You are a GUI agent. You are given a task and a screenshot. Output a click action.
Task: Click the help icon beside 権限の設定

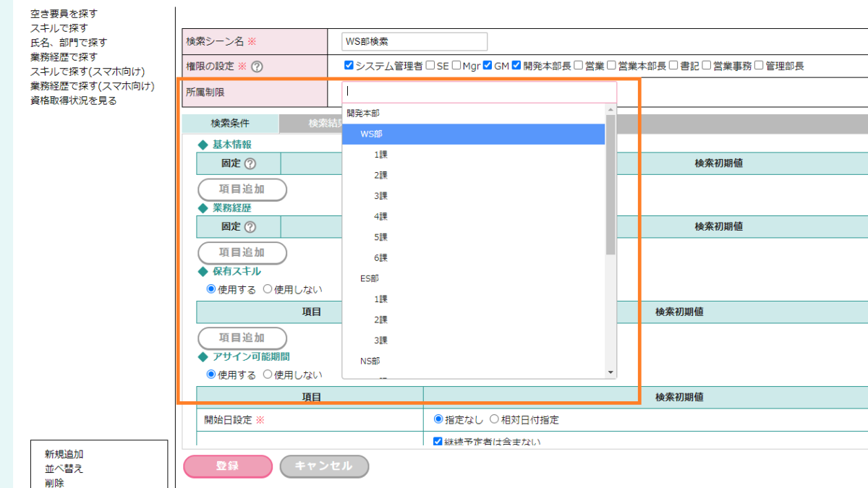pyautogui.click(x=257, y=67)
